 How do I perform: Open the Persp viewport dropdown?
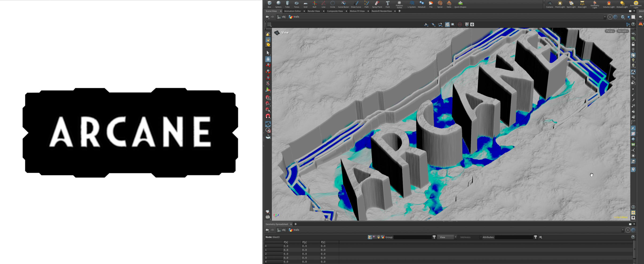pyautogui.click(x=610, y=31)
